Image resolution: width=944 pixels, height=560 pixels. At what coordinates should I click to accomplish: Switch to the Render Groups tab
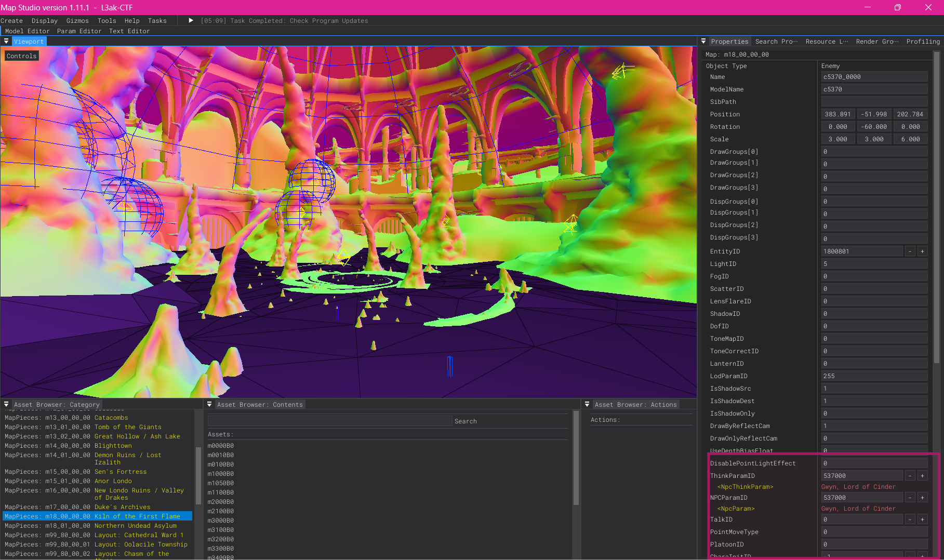point(877,42)
